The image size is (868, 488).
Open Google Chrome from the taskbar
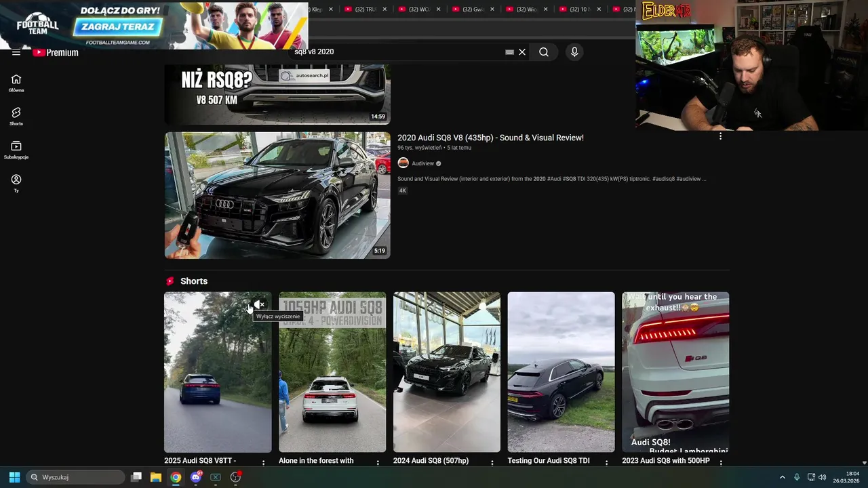pyautogui.click(x=176, y=477)
